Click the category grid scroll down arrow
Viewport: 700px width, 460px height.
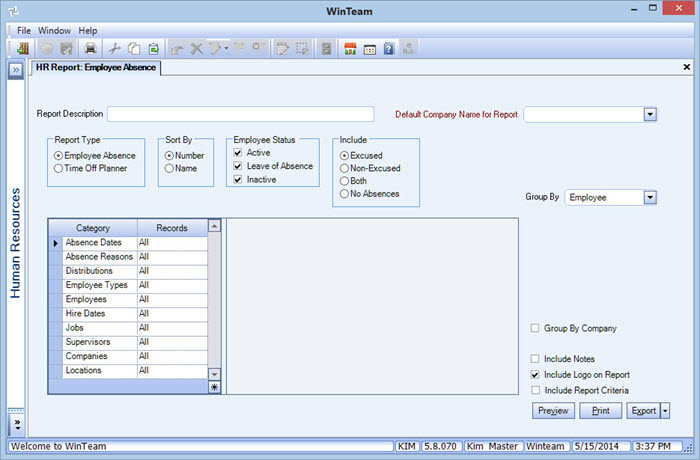[x=214, y=374]
